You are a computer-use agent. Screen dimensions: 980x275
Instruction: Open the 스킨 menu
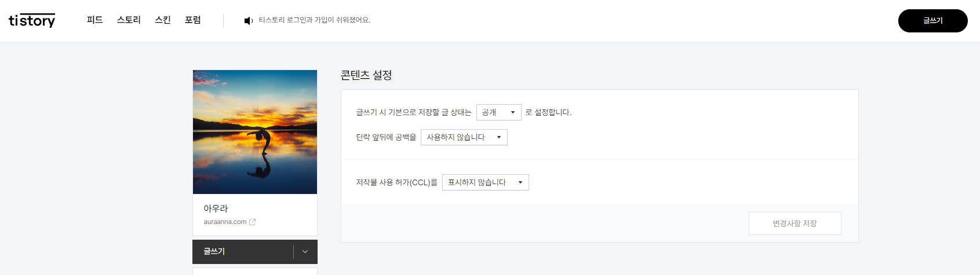163,20
